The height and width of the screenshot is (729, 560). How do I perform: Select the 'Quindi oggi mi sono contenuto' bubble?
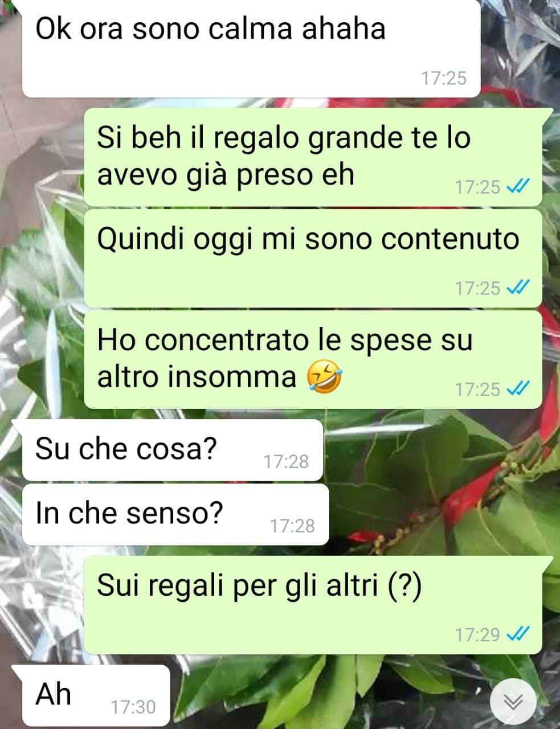[x=313, y=258]
